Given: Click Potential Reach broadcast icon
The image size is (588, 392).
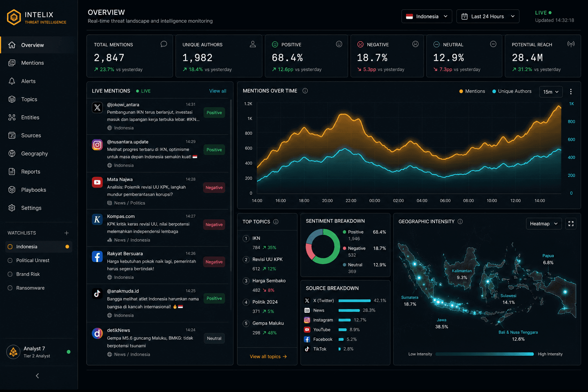Looking at the screenshot, I should (571, 44).
